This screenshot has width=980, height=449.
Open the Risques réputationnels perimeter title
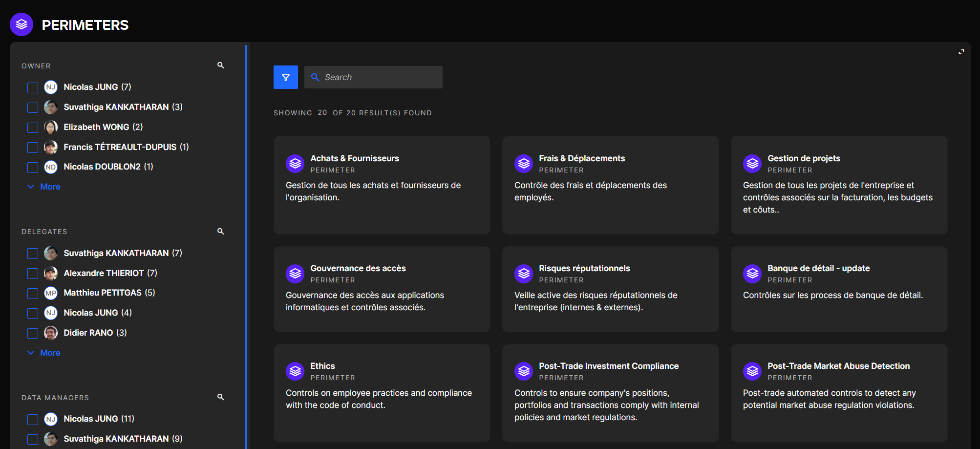(584, 268)
